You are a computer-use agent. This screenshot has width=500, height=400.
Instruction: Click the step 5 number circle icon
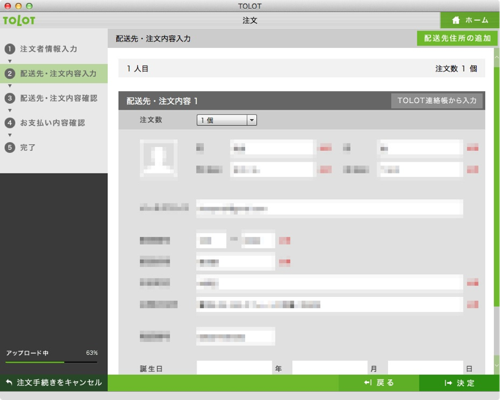pyautogui.click(x=10, y=147)
